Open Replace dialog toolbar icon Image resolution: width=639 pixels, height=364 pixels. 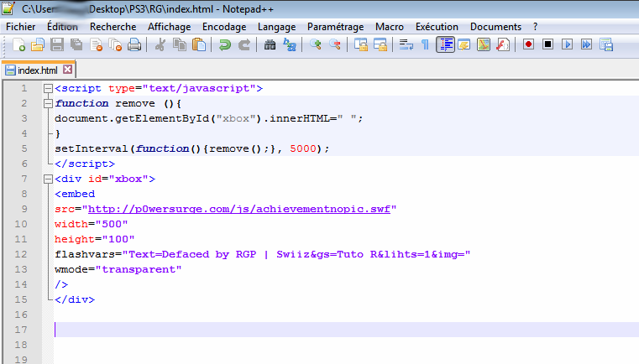click(x=290, y=44)
